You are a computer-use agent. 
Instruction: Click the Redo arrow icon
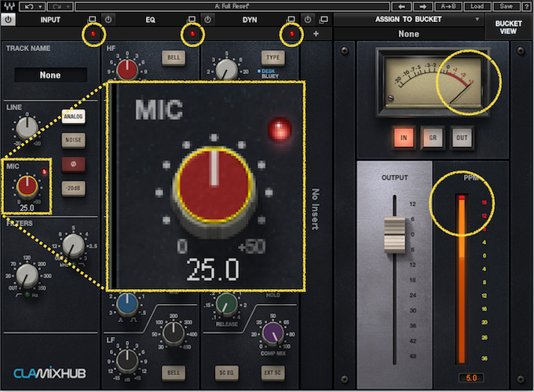coord(57,6)
